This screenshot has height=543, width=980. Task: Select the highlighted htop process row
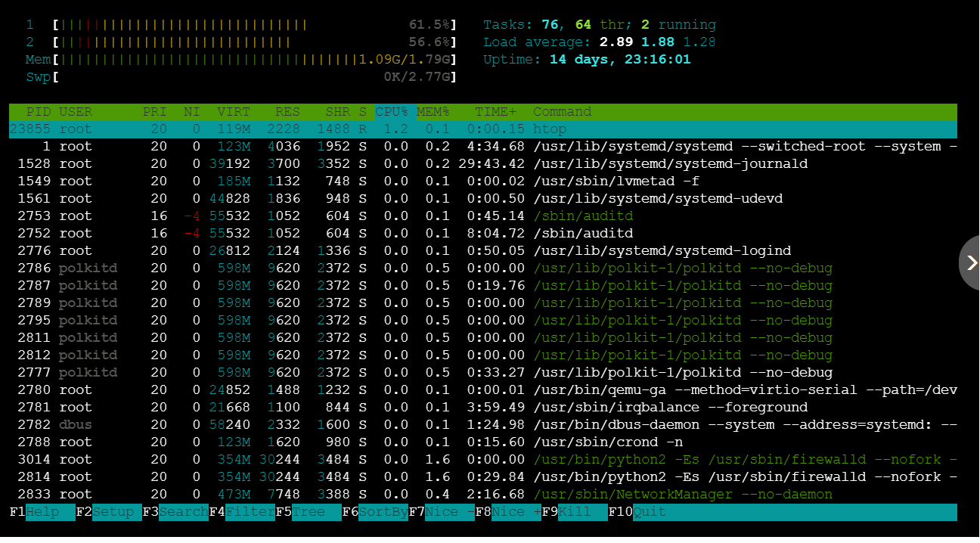[483, 129]
